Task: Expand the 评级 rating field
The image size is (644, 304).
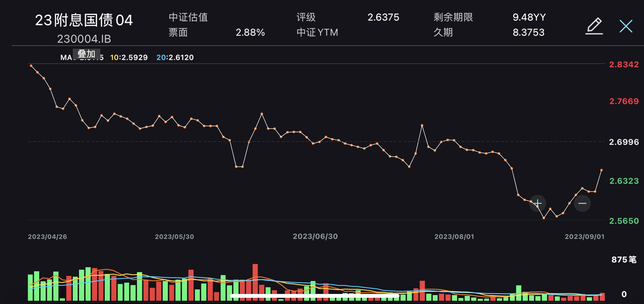Action: [x=306, y=18]
